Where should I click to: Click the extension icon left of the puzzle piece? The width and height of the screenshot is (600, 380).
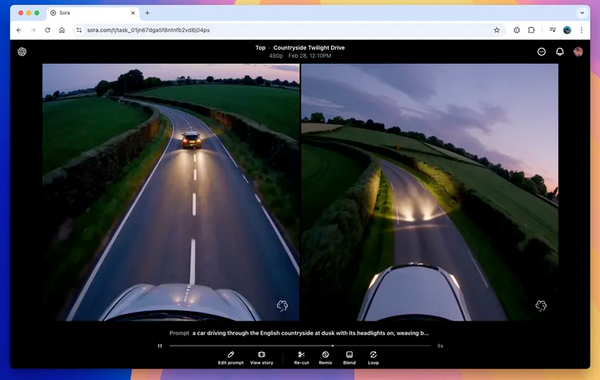click(517, 30)
